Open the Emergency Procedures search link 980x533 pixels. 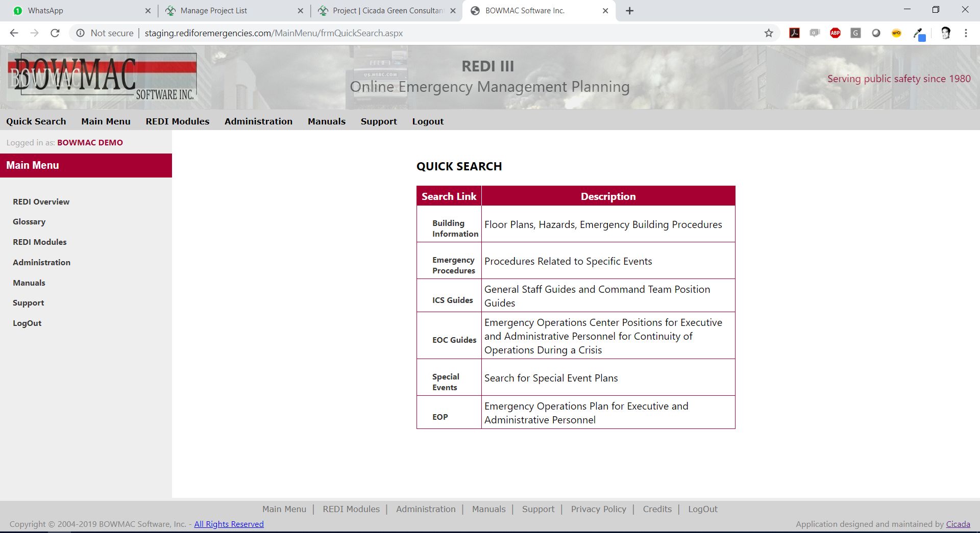(454, 265)
